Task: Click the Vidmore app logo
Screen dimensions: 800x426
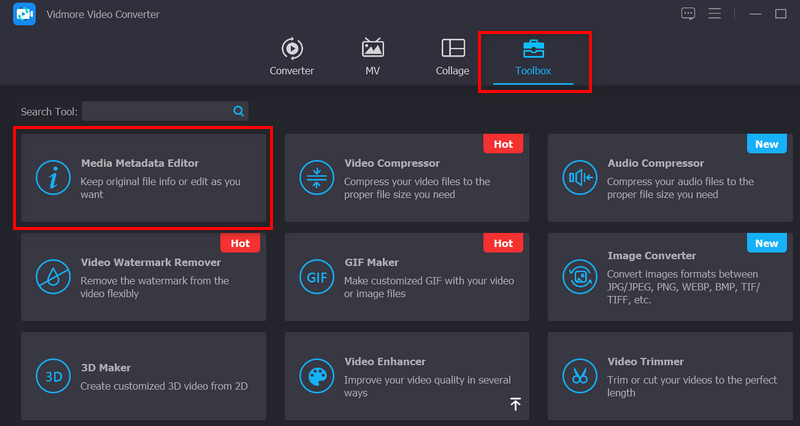Action: (24, 15)
